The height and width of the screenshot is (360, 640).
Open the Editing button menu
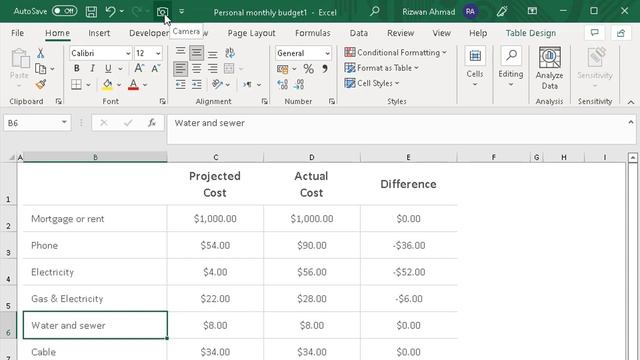(x=511, y=67)
